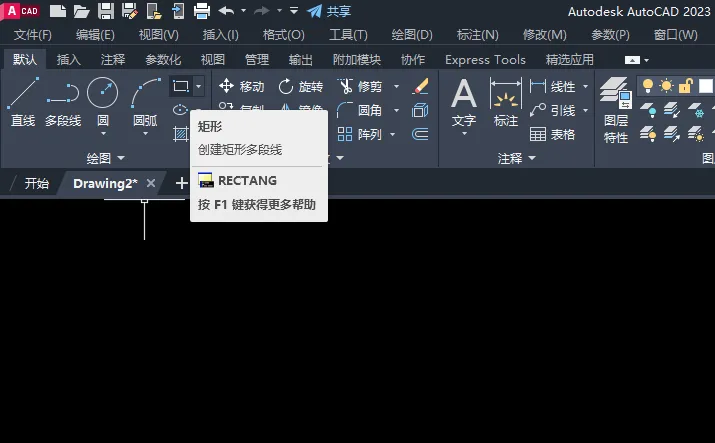
Task: Customize the Quick Access Toolbar dropdown
Action: tap(294, 10)
